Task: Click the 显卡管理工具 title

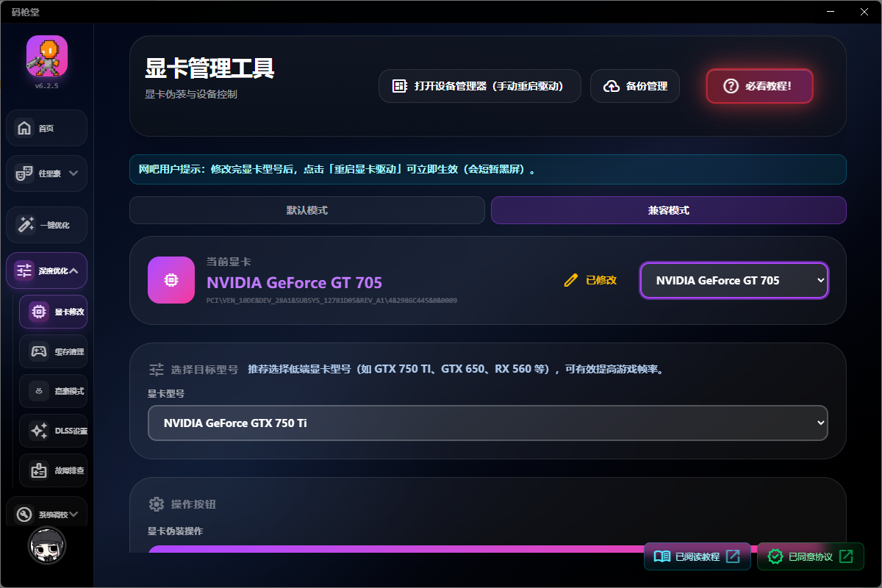Action: 209,68
